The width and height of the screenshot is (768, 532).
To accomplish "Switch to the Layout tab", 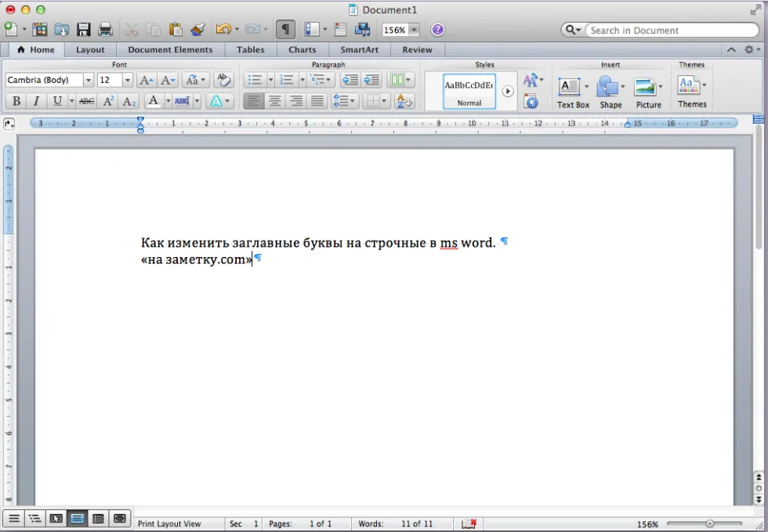I will click(90, 49).
